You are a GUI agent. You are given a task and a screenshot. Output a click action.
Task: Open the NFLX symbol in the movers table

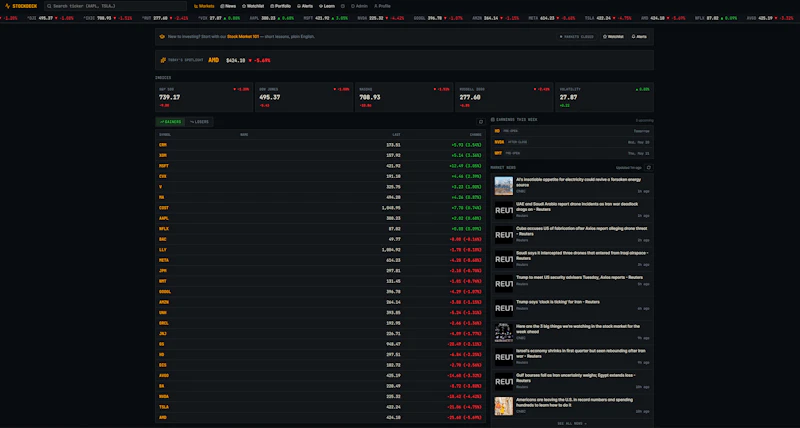[164, 229]
